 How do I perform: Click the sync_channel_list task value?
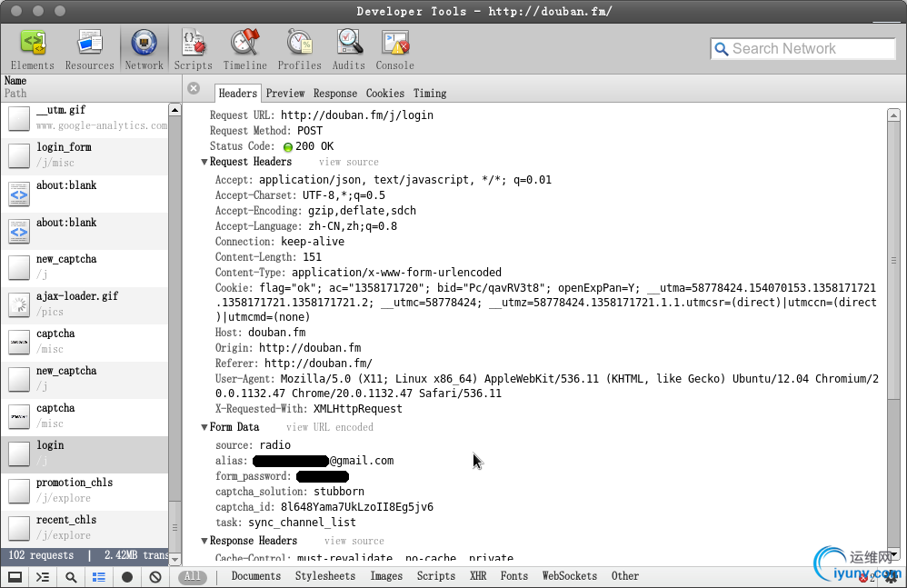point(302,523)
